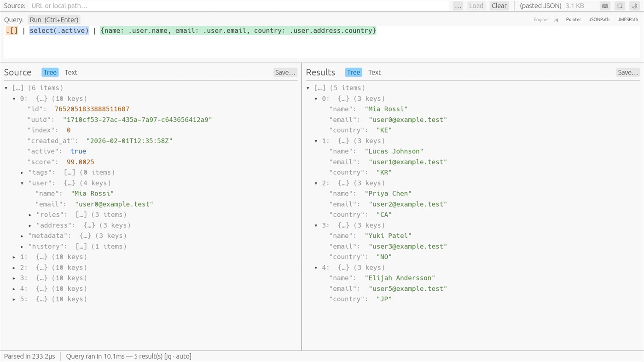This screenshot has height=362, width=644.
Task: Collapse the Results root array (5 items)
Action: [308, 88]
